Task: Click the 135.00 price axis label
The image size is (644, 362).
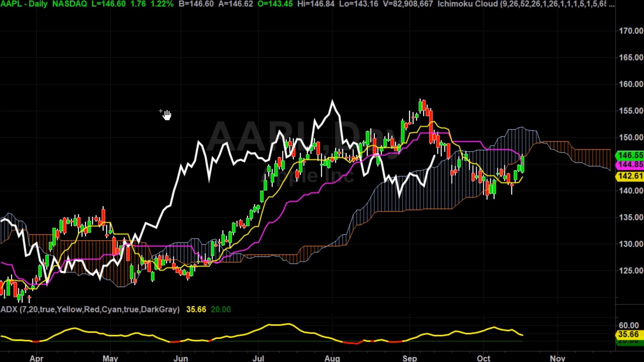Action: coord(631,217)
